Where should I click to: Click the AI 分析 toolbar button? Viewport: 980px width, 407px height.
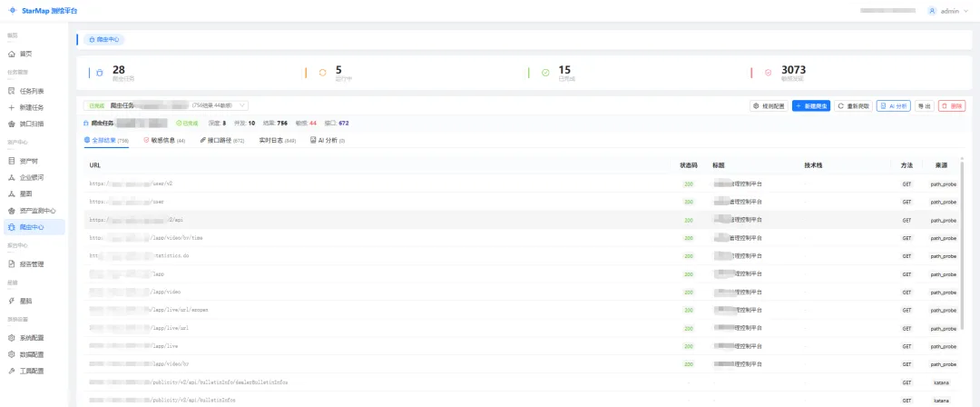coord(894,106)
